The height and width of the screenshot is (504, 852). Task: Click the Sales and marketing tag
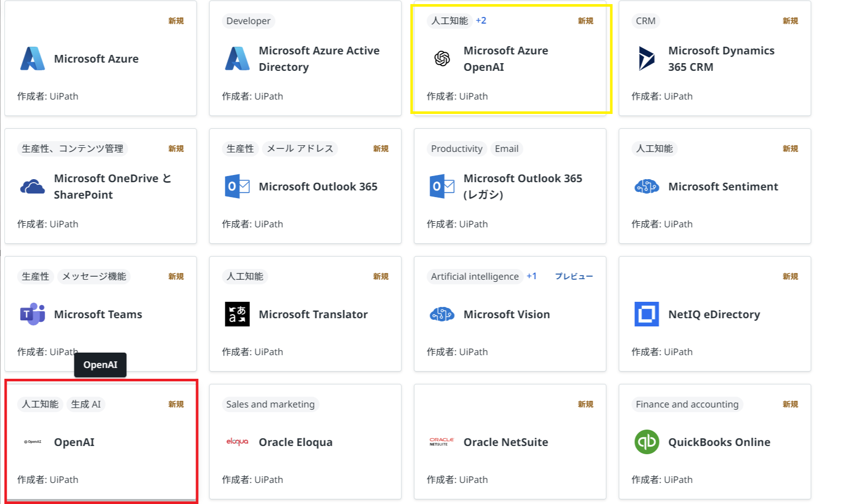coord(270,404)
